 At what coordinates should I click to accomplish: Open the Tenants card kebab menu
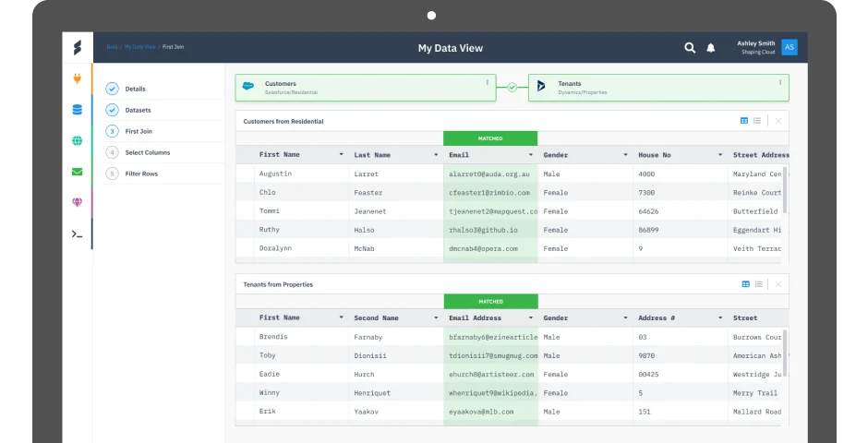pyautogui.click(x=780, y=82)
